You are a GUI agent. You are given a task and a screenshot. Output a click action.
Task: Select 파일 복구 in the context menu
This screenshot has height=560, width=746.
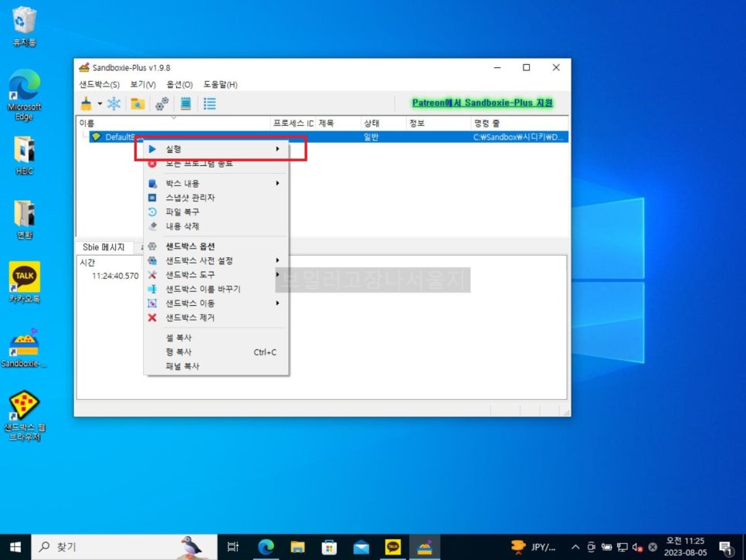coord(216,212)
